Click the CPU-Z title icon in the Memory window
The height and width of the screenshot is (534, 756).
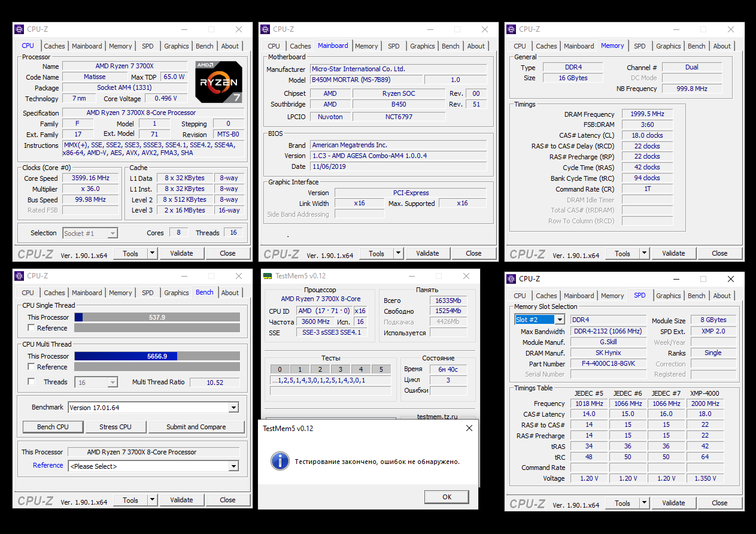512,29
